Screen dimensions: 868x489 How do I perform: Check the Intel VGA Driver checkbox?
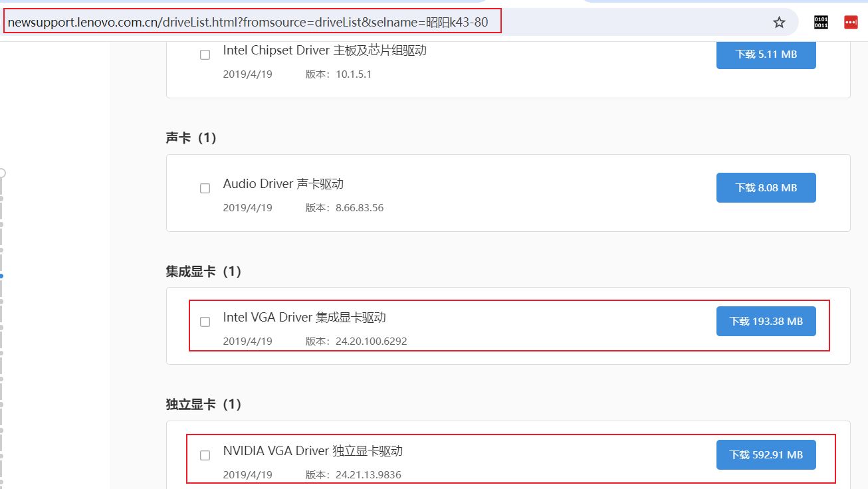point(205,322)
